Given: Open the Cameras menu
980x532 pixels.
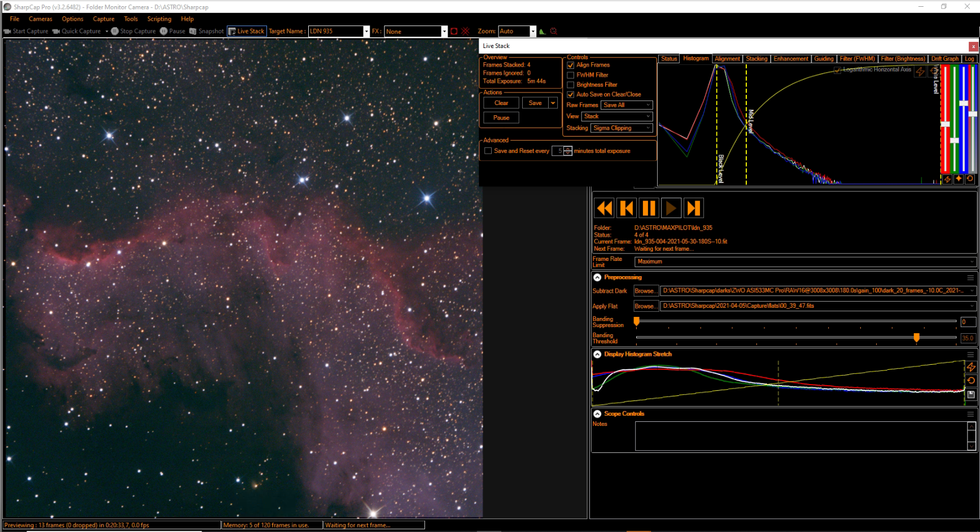Looking at the screenshot, I should click(x=41, y=19).
